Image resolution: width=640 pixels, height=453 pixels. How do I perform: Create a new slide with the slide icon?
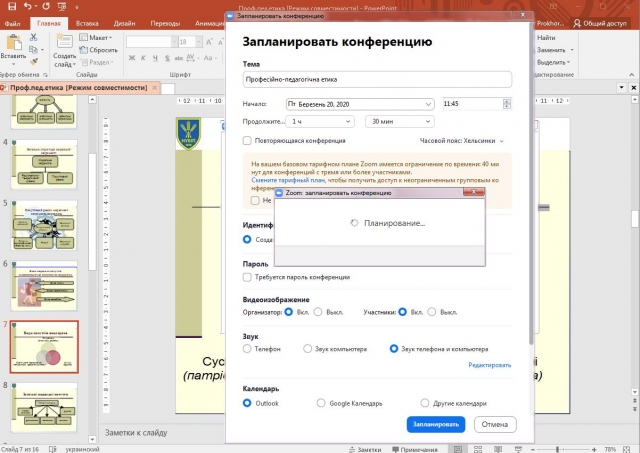(x=64, y=42)
